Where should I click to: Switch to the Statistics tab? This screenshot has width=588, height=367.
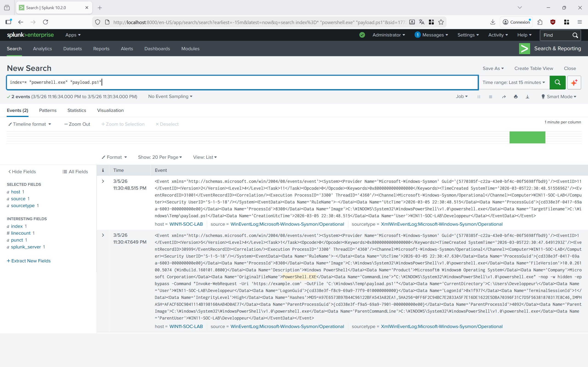pyautogui.click(x=76, y=110)
